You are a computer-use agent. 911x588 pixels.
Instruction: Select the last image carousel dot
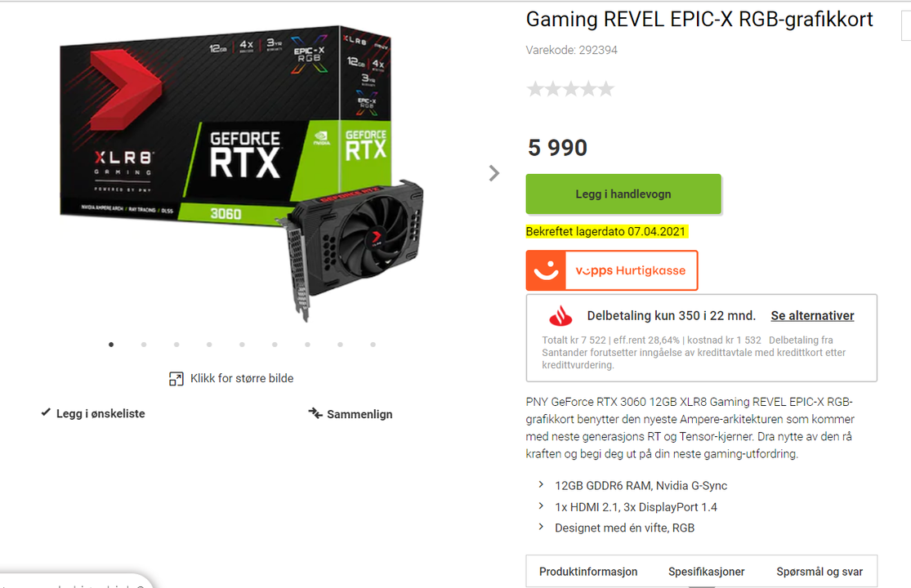(x=373, y=345)
